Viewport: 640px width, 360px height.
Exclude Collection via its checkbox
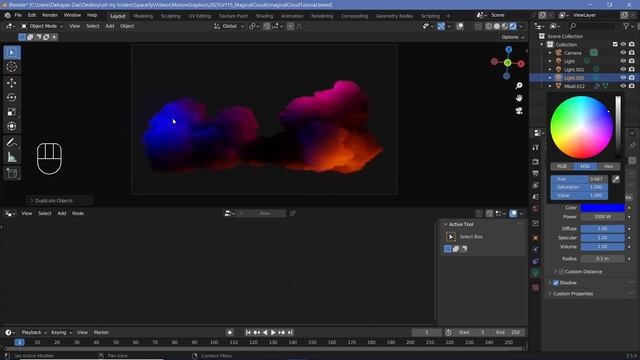tap(615, 44)
